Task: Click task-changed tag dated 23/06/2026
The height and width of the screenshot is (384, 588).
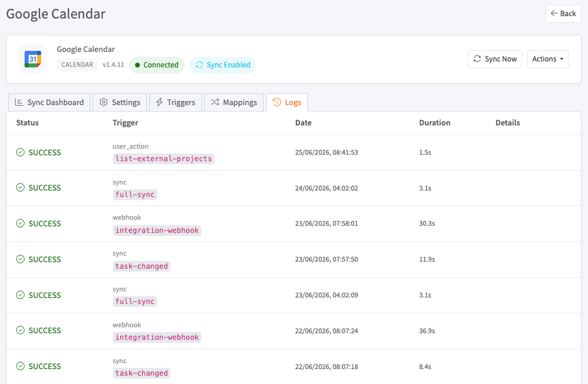Action: [142, 266]
